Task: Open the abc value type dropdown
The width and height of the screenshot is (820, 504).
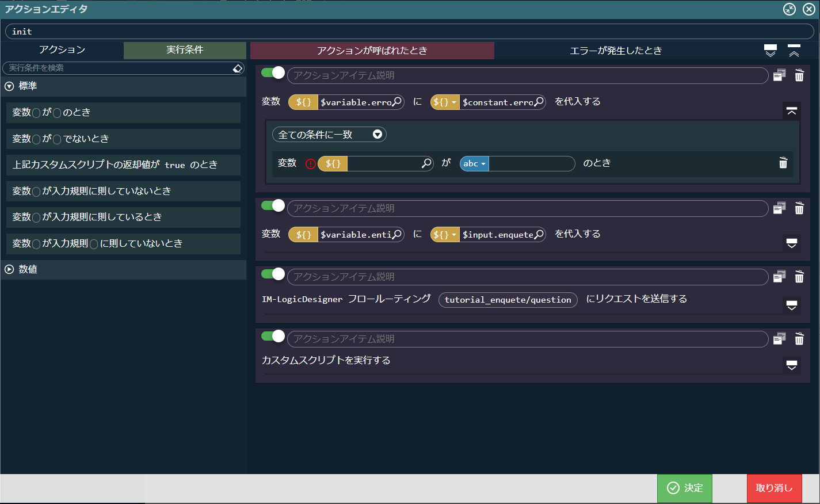Action: click(474, 163)
